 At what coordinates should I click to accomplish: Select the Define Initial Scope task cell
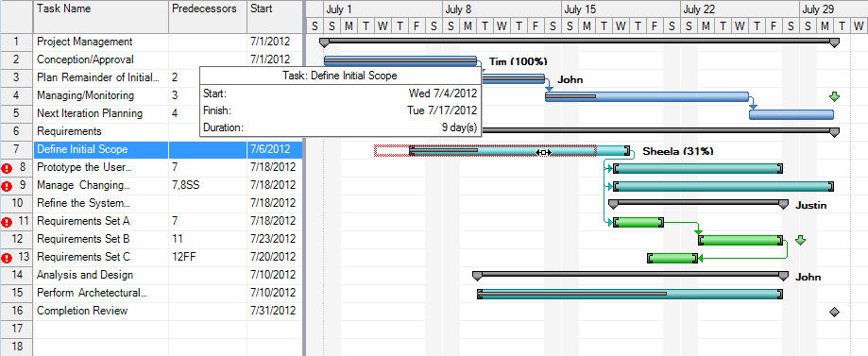[101, 149]
